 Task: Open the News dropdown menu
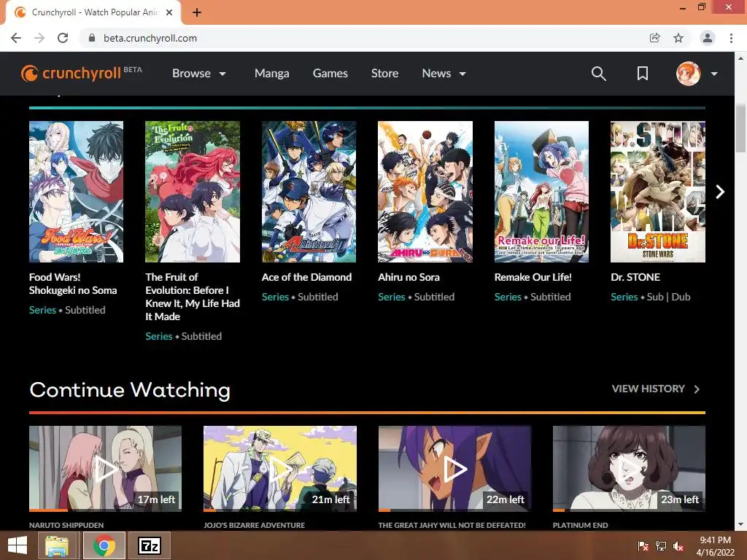click(444, 74)
